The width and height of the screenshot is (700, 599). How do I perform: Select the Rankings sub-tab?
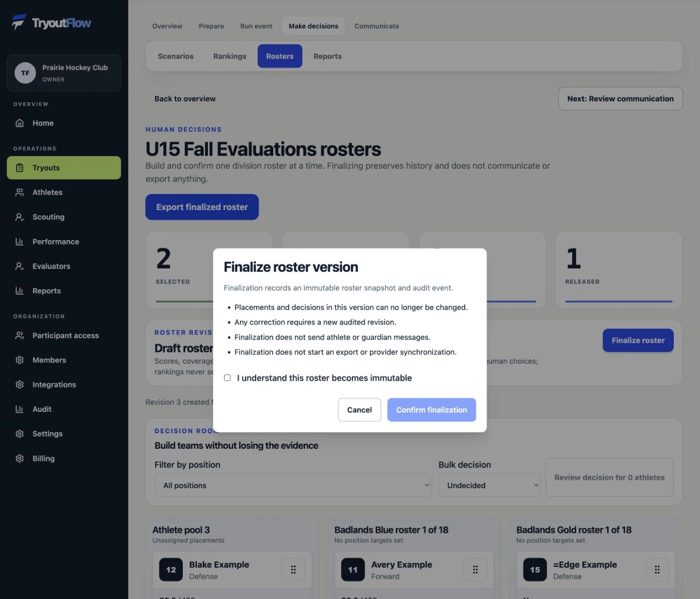[x=230, y=56]
